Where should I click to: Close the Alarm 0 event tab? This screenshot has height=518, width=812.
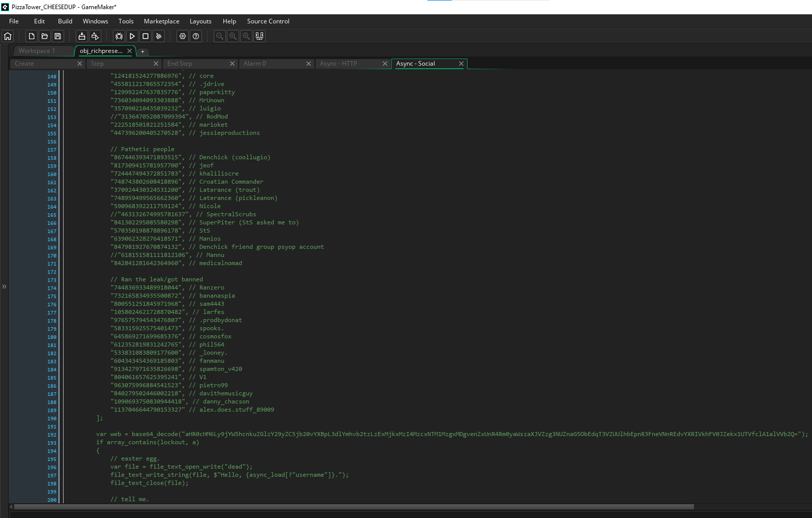coord(308,64)
